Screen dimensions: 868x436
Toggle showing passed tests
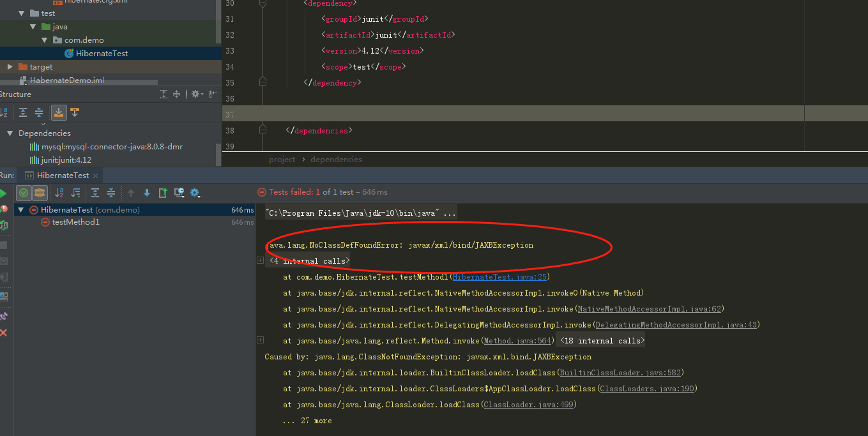point(23,192)
